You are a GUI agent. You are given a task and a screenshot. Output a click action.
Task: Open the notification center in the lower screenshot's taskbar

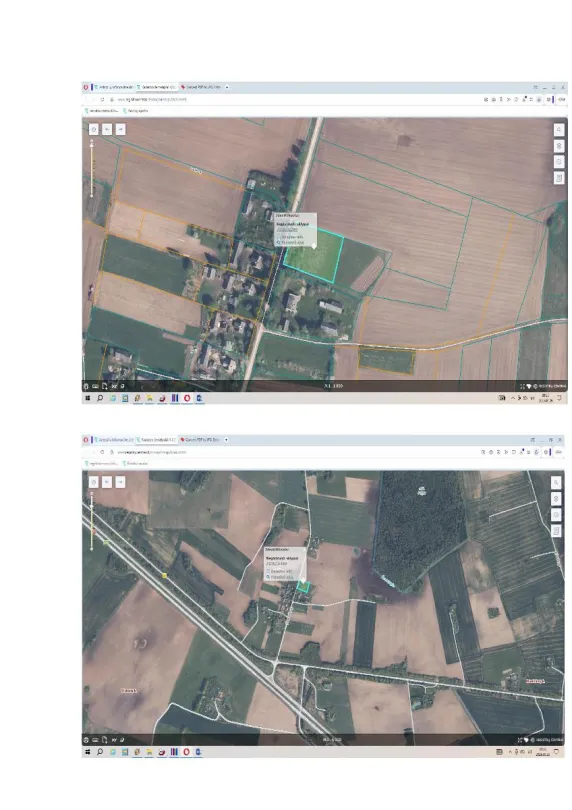pos(556,752)
